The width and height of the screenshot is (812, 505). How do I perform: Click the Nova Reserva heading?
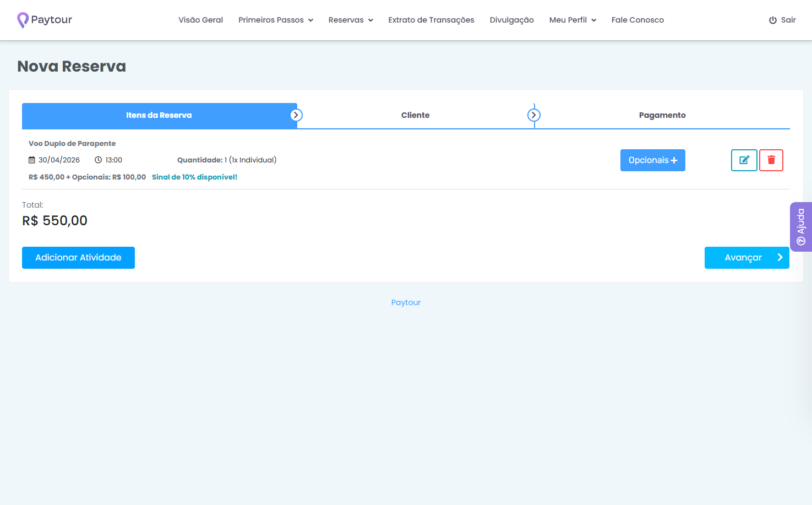[x=72, y=66]
